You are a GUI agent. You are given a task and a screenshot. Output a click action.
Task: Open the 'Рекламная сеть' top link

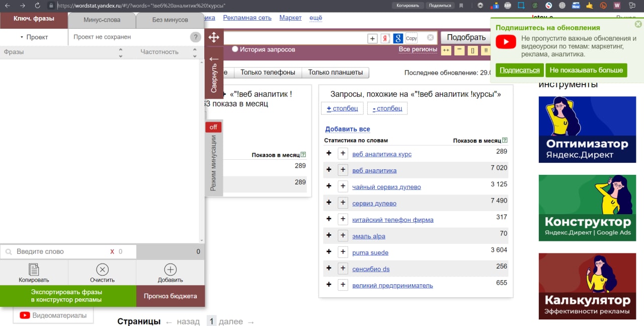[x=247, y=18]
